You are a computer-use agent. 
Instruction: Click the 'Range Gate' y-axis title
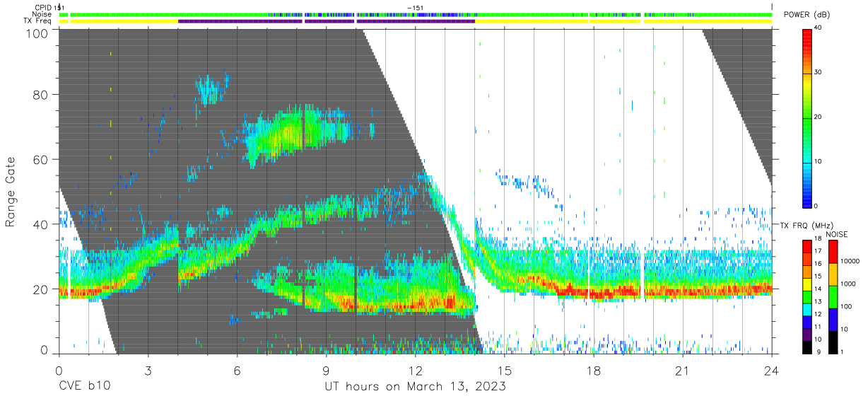pyautogui.click(x=11, y=192)
